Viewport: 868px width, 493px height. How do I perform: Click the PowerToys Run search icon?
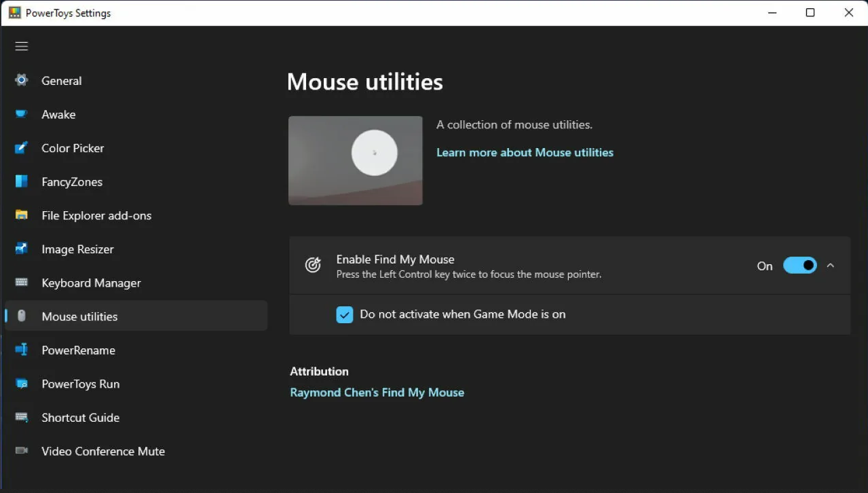22,384
